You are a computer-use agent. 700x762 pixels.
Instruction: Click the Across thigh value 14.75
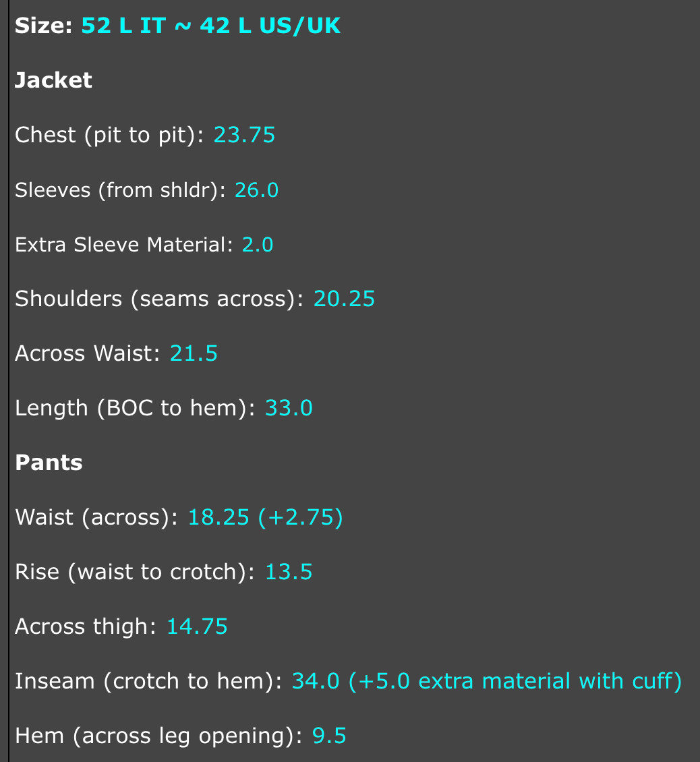point(197,626)
